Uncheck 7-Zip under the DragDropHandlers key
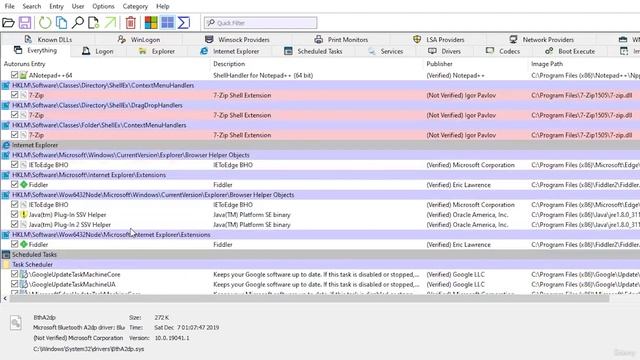The image size is (640, 360). [x=15, y=115]
